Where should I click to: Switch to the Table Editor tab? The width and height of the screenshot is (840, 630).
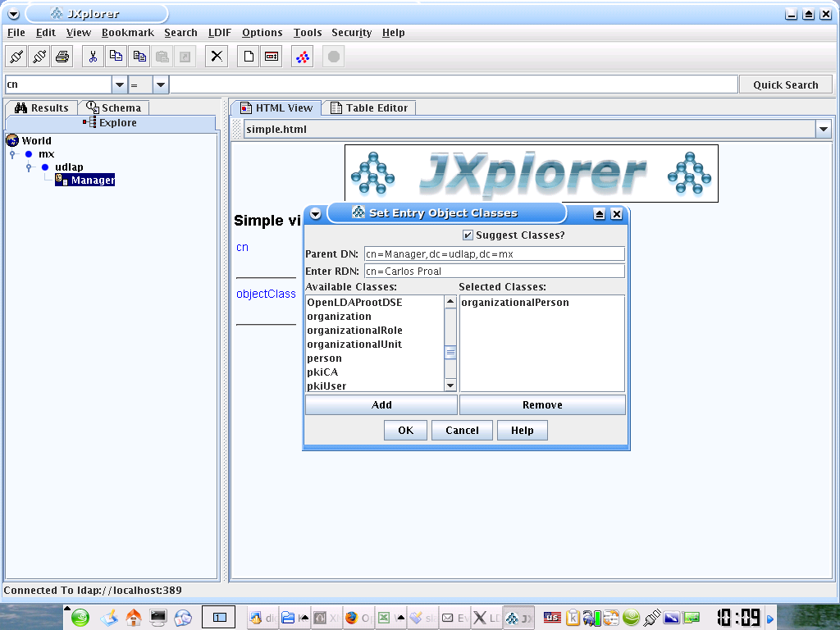(x=368, y=107)
